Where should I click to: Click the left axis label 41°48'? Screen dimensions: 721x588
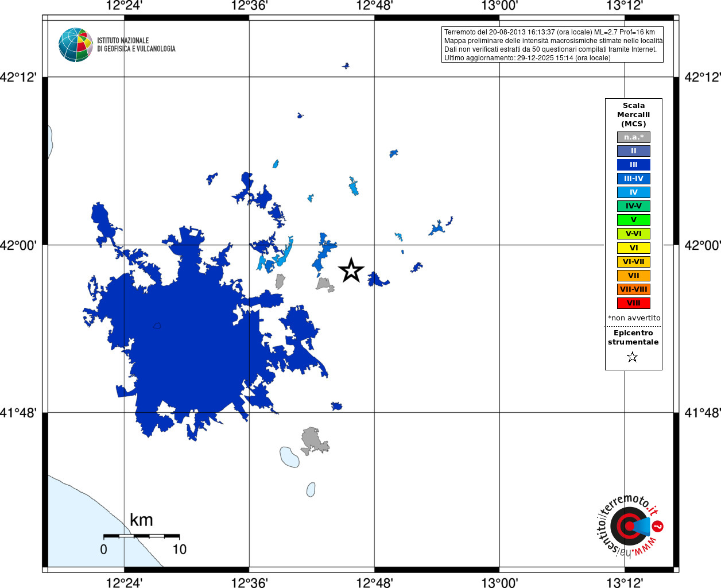18,412
